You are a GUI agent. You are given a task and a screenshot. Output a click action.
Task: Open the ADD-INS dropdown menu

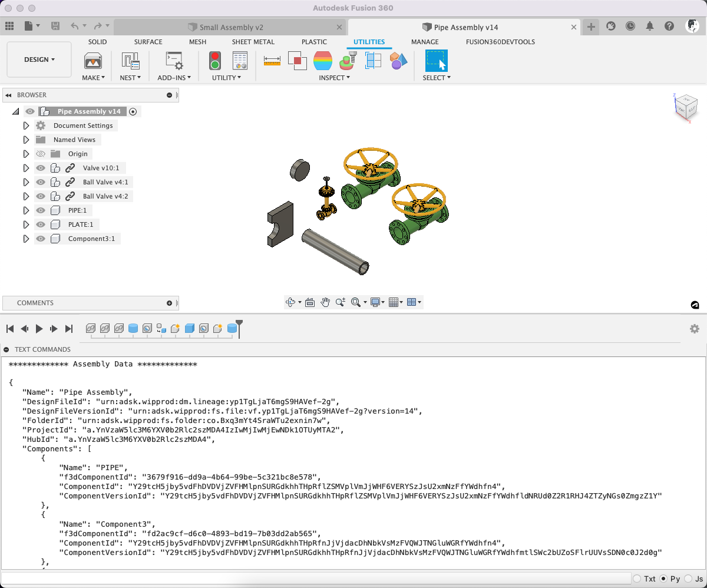pos(174,78)
